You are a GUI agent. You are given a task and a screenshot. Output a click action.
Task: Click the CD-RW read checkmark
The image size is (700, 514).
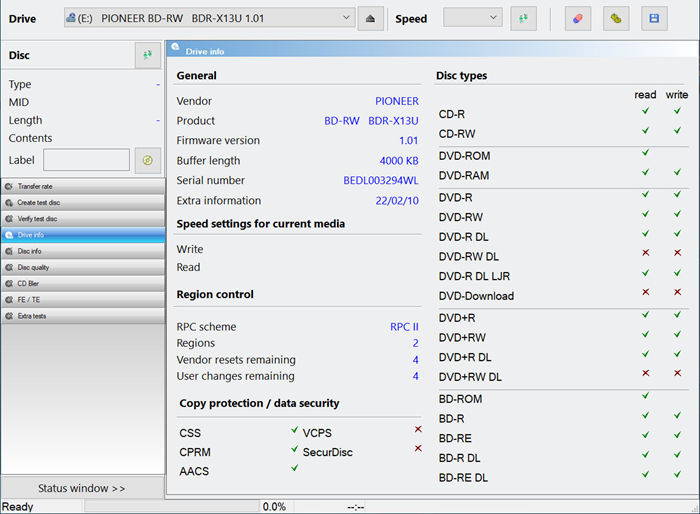(646, 130)
